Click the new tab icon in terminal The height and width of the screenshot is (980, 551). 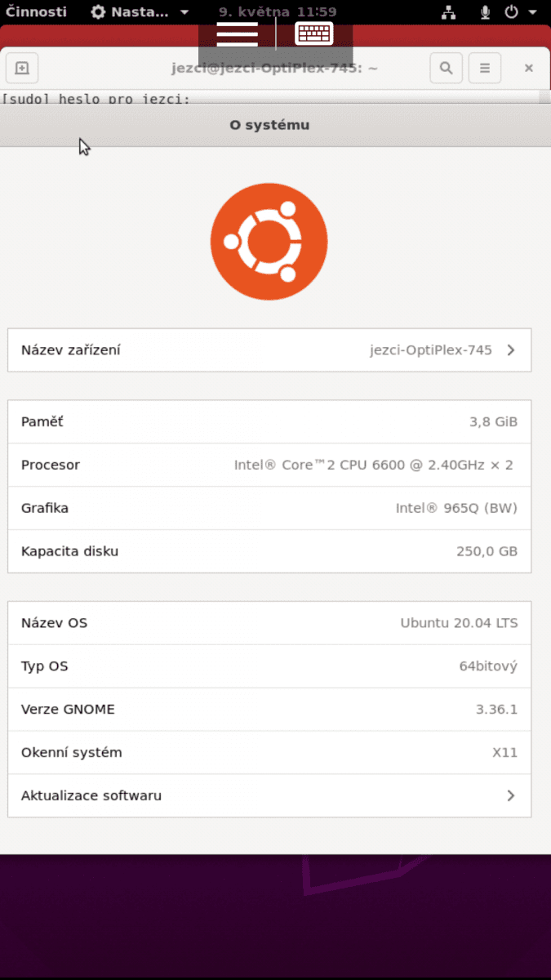(21, 68)
